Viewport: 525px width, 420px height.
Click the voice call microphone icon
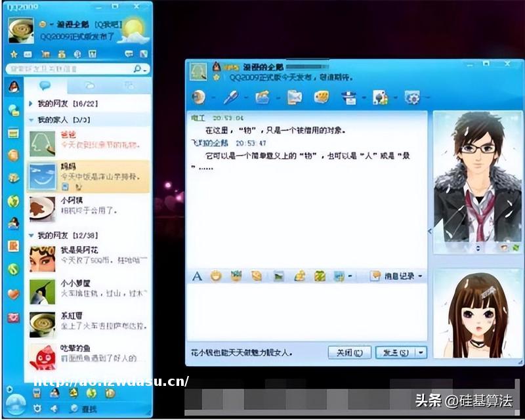(230, 98)
